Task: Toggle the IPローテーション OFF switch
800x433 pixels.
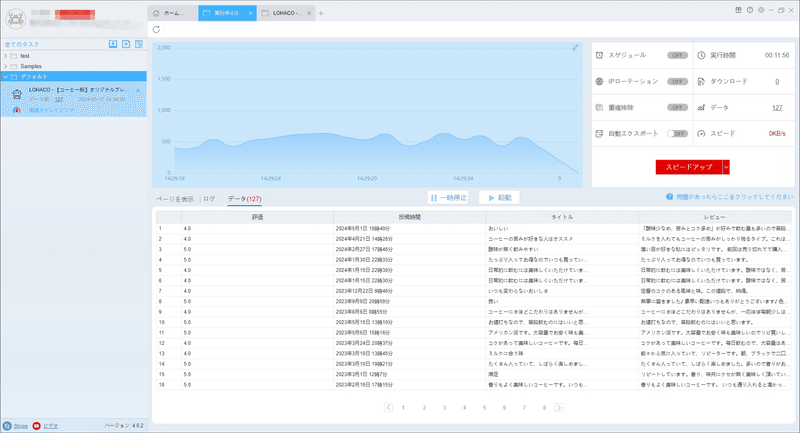Action: [x=677, y=82]
